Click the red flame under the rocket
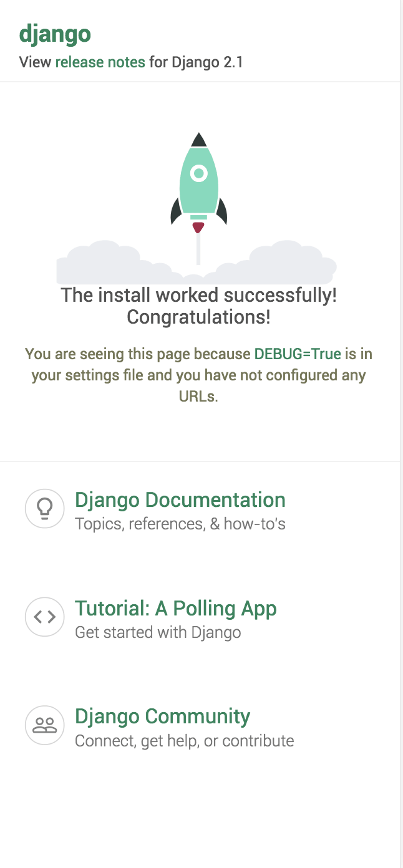Screen dimensions: 403x868 (198, 227)
